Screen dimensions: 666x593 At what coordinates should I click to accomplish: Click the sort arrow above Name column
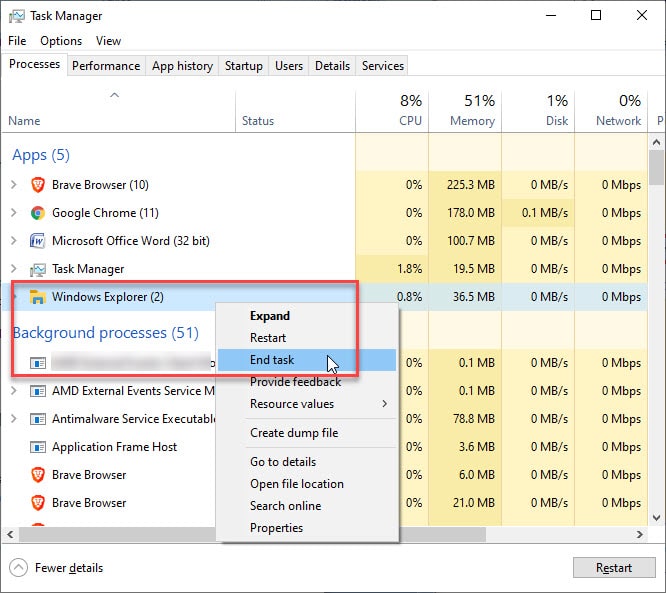click(114, 95)
